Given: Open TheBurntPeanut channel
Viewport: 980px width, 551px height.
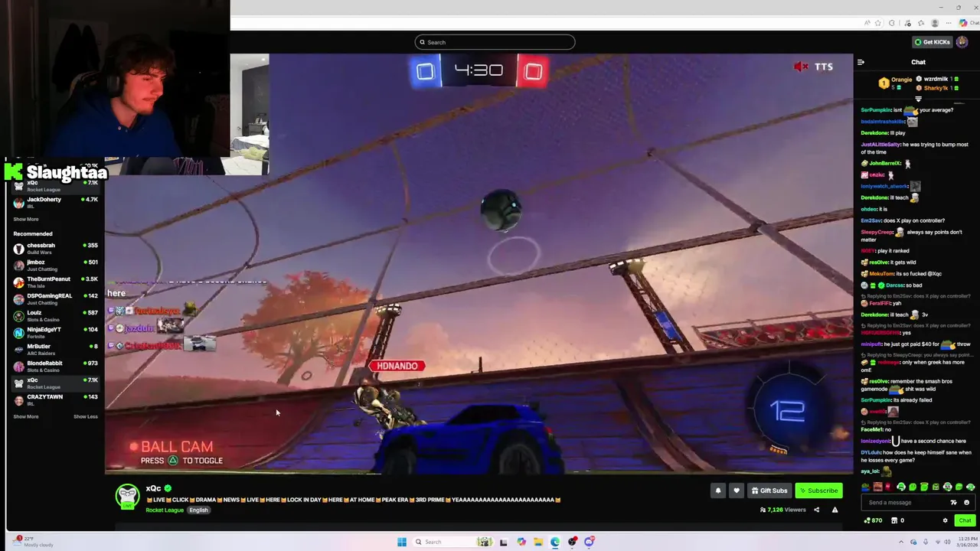Looking at the screenshot, I should (55, 282).
